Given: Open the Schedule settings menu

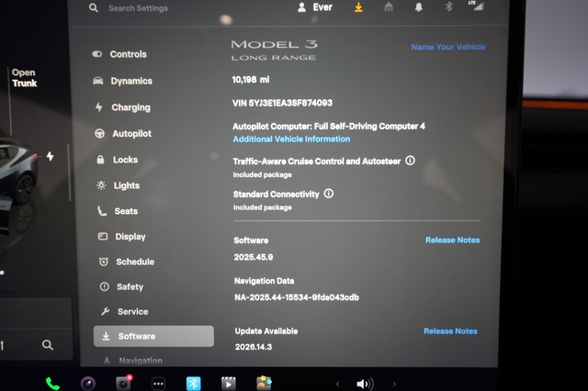Looking at the screenshot, I should click(x=127, y=262).
